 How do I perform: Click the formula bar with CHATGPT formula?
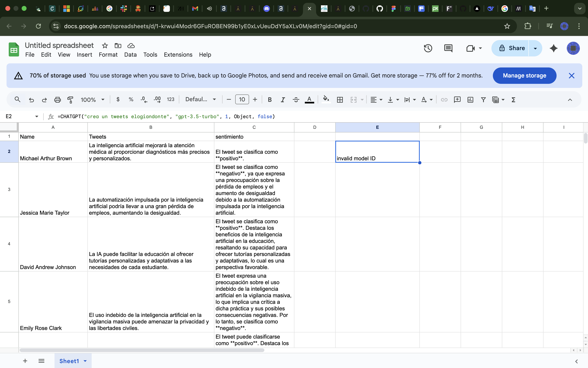(316, 116)
